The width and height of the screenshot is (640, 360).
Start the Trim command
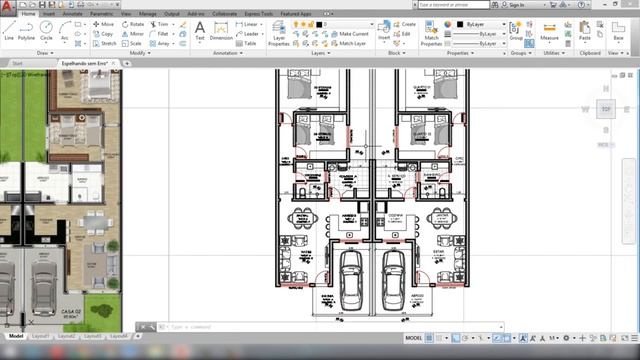pos(159,24)
